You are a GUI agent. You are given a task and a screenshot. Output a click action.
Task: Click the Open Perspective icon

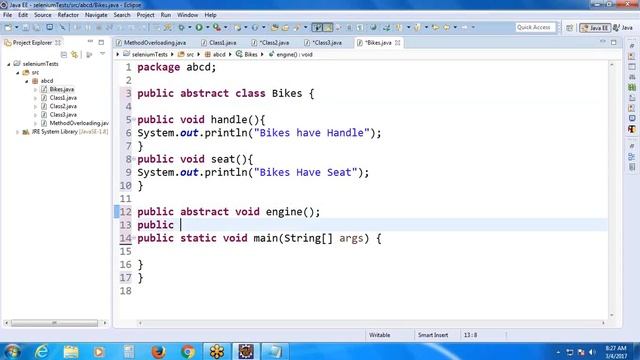click(x=569, y=28)
